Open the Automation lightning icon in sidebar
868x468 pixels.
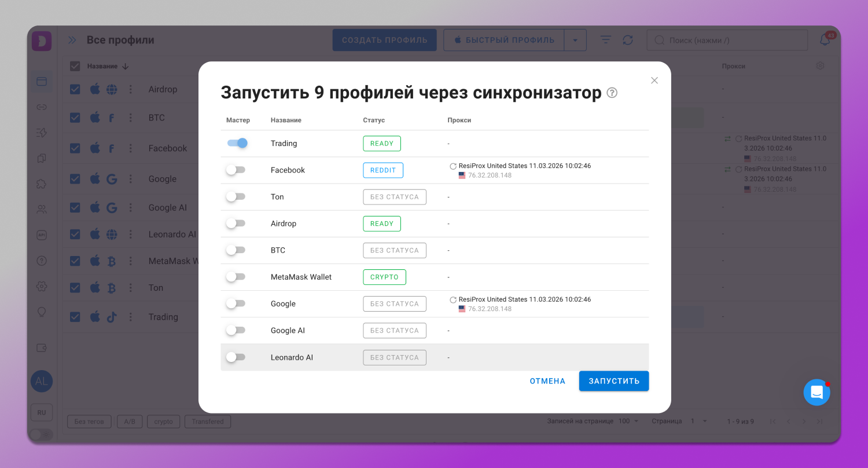41,133
